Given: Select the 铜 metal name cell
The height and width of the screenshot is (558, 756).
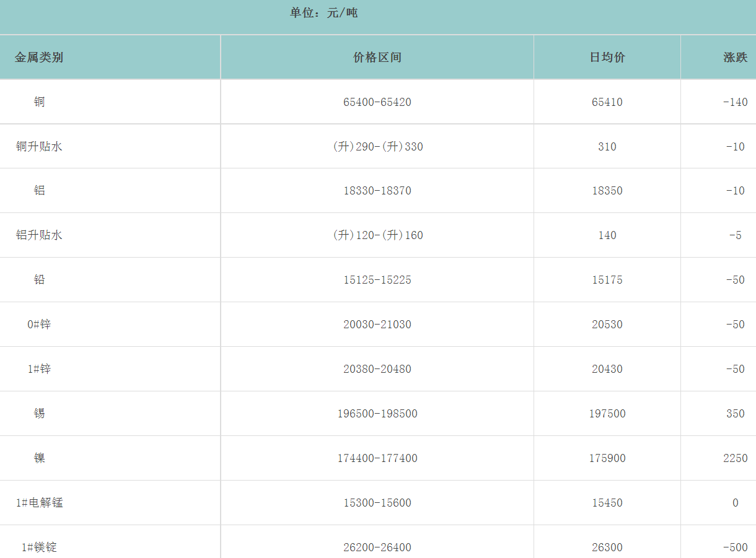Looking at the screenshot, I should pos(40,102).
